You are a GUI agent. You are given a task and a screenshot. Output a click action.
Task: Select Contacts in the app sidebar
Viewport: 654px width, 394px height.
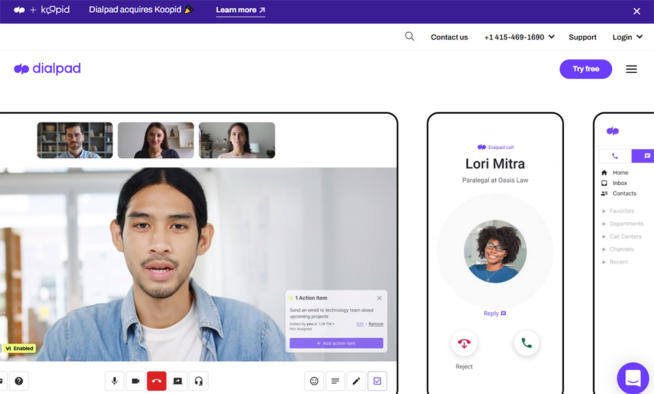point(619,193)
